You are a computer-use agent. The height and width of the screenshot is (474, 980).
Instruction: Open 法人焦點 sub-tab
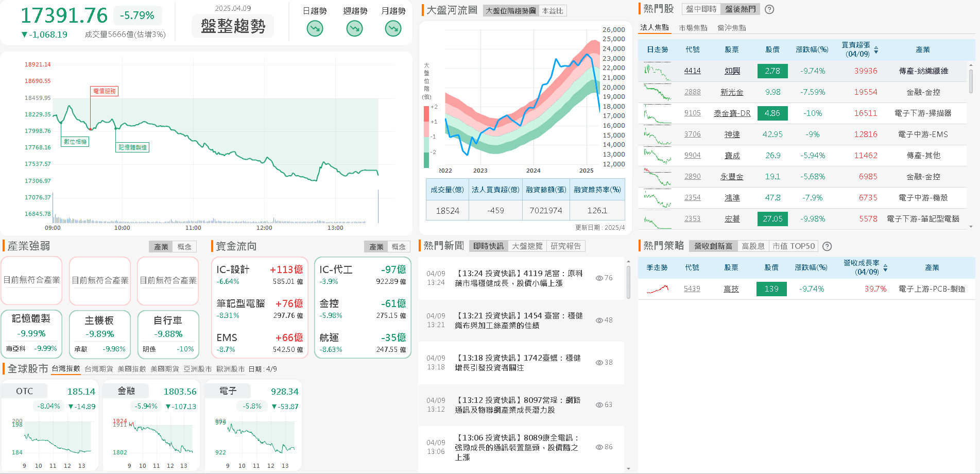[655, 28]
